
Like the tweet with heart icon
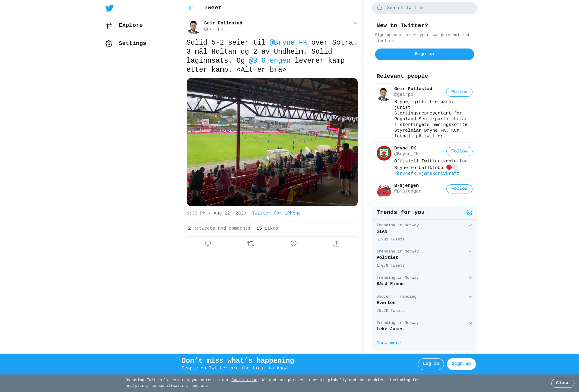293,243
